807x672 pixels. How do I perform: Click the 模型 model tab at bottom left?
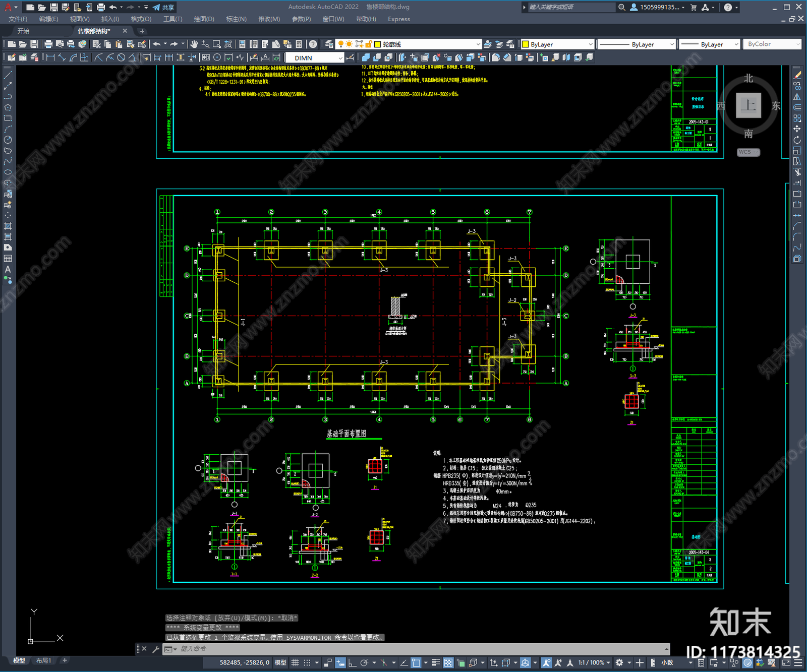[19, 660]
